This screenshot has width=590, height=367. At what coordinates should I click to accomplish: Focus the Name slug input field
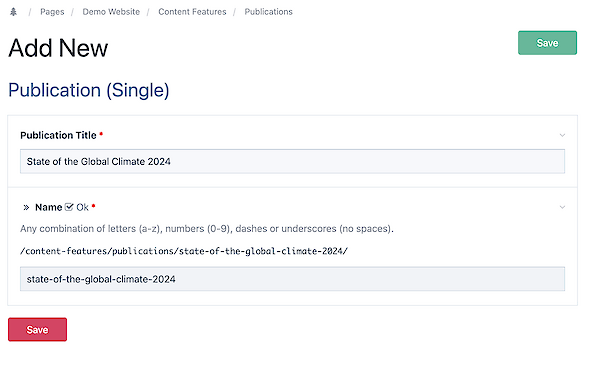(292, 279)
